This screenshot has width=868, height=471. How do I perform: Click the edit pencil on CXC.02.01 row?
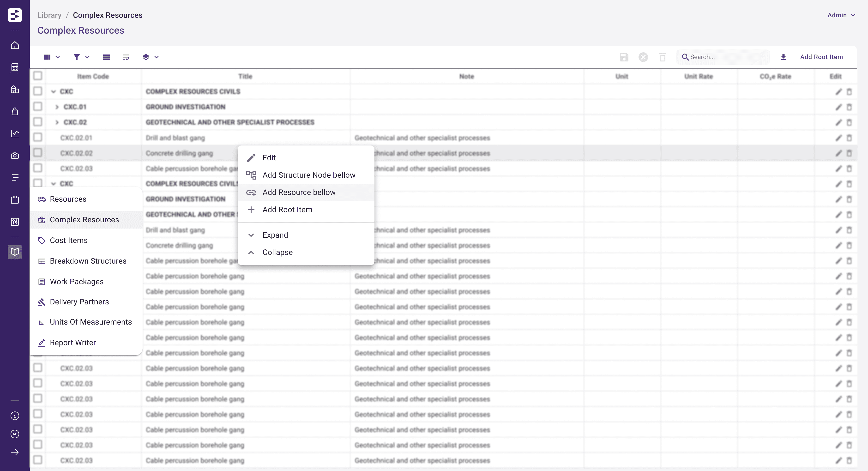point(839,138)
